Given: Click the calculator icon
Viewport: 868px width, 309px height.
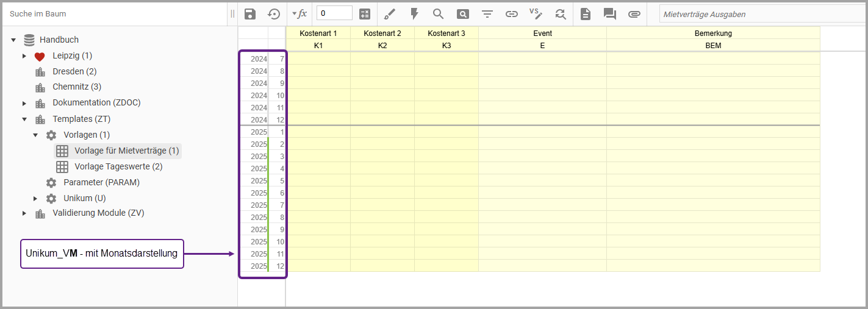Looking at the screenshot, I should pos(365,14).
